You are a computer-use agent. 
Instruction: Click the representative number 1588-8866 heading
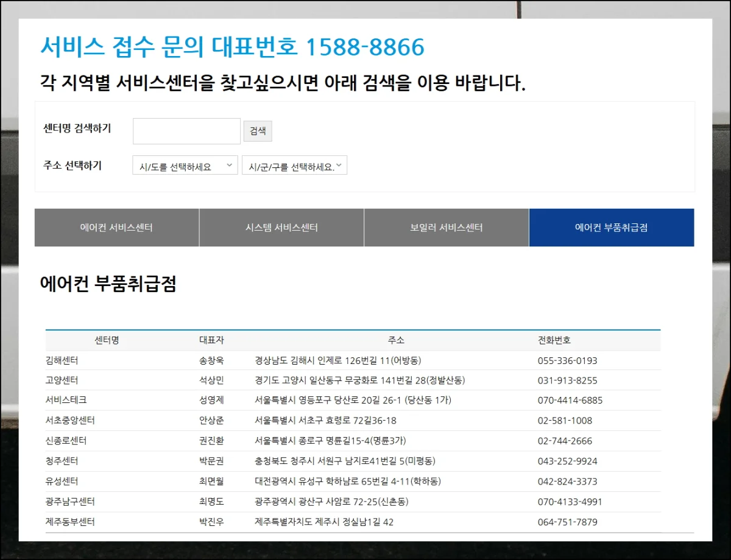coord(232,47)
